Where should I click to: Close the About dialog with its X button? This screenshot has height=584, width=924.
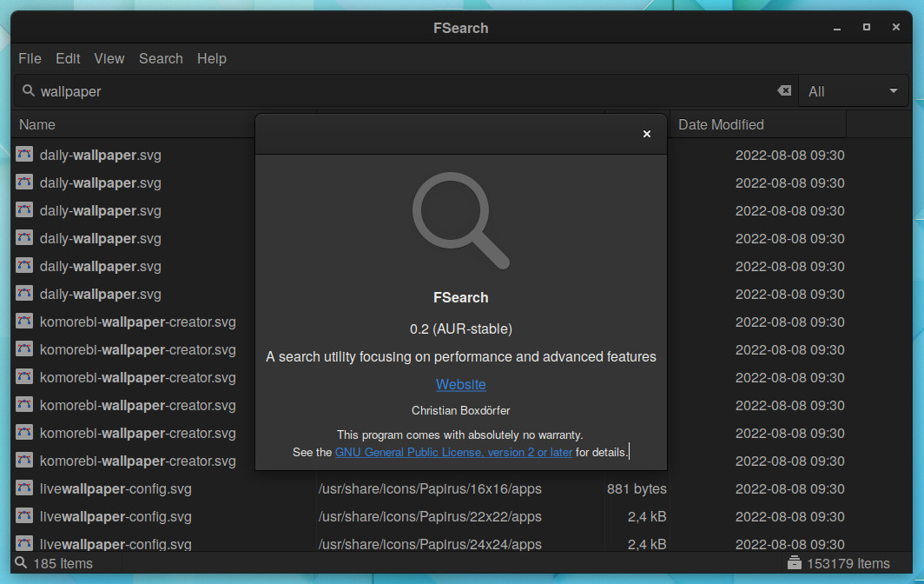coord(646,134)
